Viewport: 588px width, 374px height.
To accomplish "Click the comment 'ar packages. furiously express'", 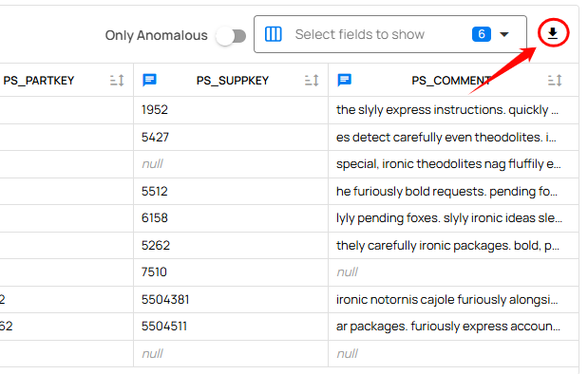I will tap(448, 327).
